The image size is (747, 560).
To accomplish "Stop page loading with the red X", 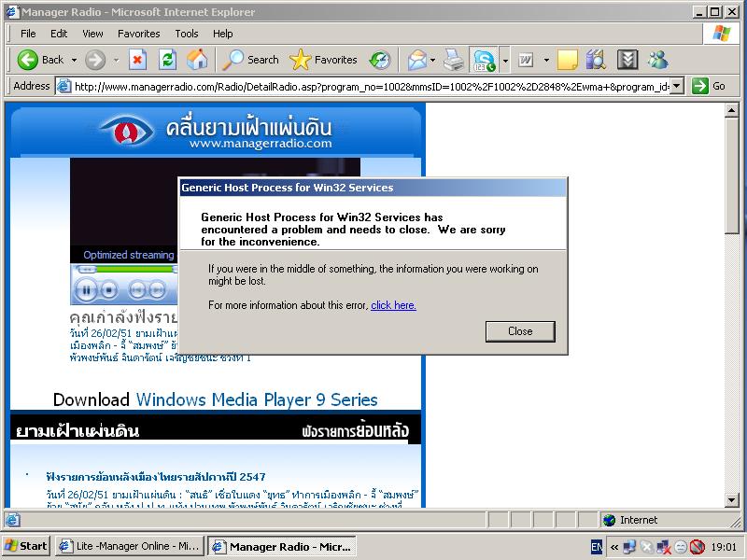I will pyautogui.click(x=137, y=60).
